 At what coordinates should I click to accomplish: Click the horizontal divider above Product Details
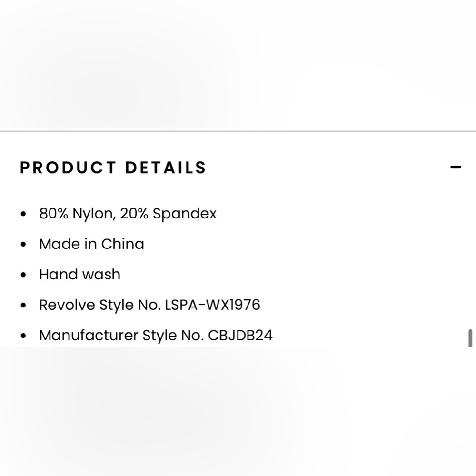[238, 131]
